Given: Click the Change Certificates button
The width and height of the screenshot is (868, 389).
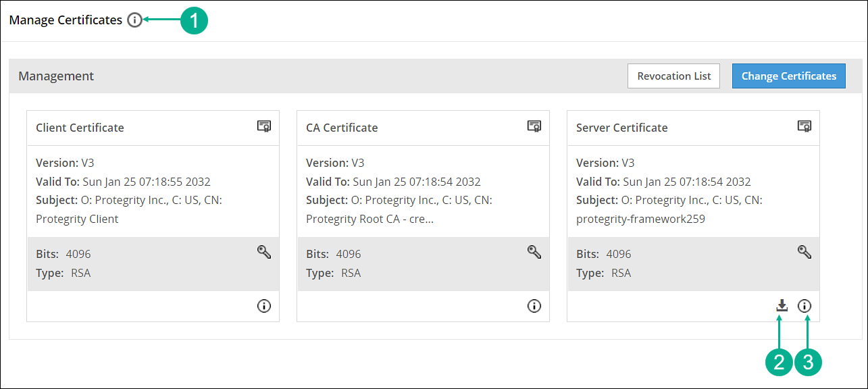Looking at the screenshot, I should coord(788,76).
